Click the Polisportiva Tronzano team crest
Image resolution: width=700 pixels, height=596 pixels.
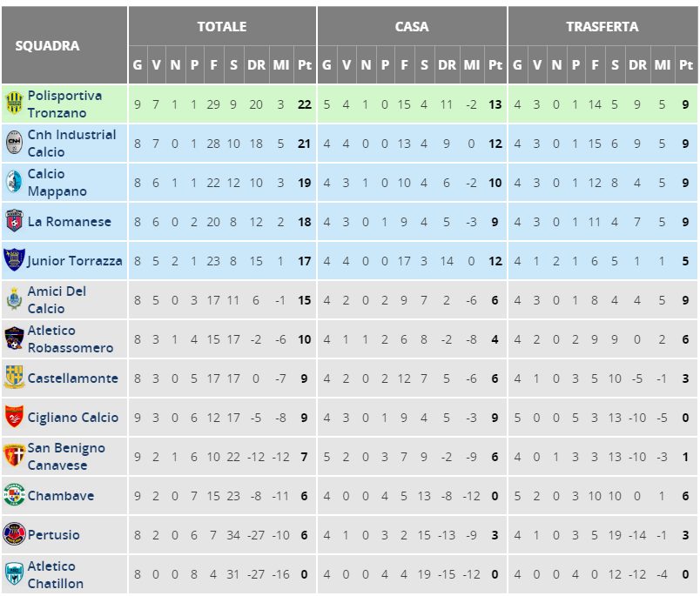14,104
